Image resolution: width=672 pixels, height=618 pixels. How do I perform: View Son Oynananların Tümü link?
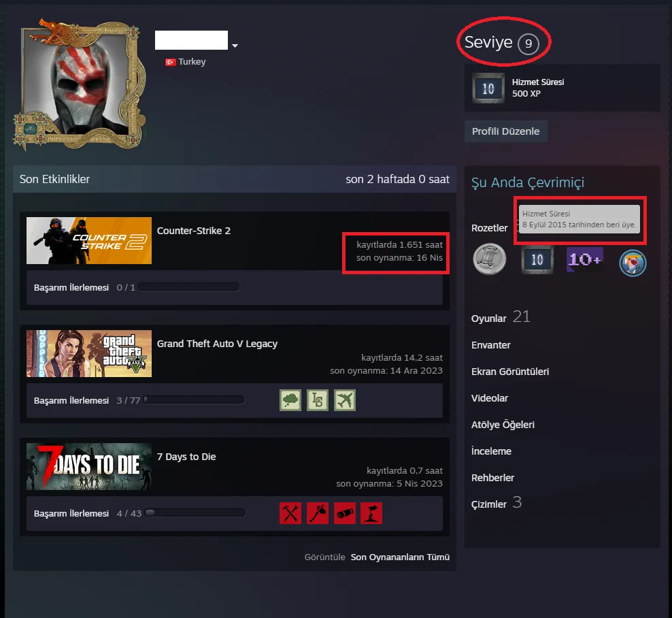[x=400, y=557]
